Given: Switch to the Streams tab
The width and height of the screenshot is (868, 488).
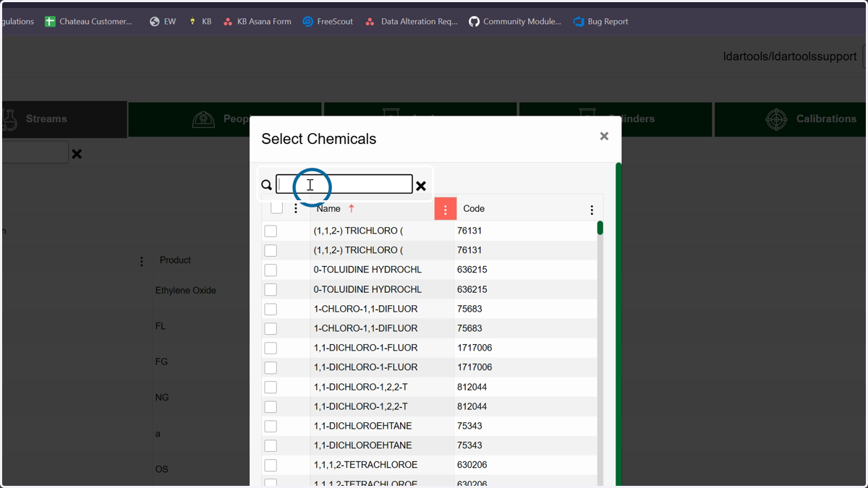Looking at the screenshot, I should pos(64,119).
